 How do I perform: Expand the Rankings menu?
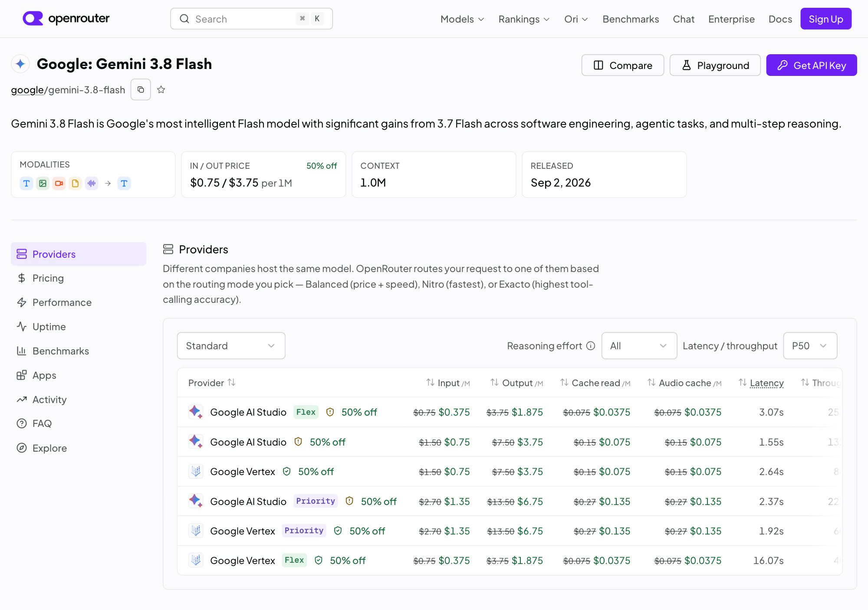[x=524, y=19]
